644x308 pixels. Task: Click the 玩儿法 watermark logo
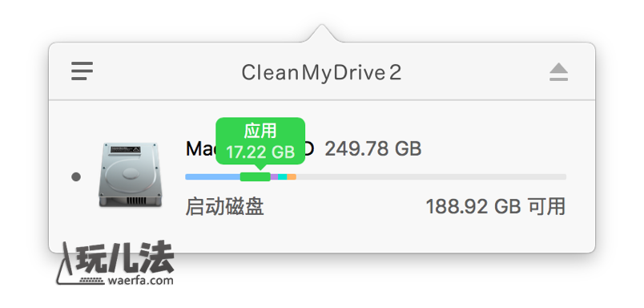pos(116,263)
